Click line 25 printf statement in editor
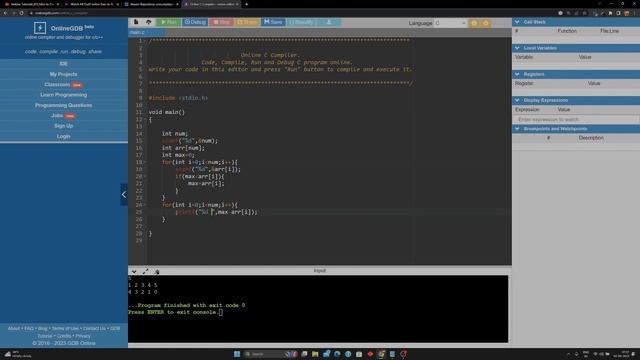This screenshot has width=640, height=360. tap(216, 212)
